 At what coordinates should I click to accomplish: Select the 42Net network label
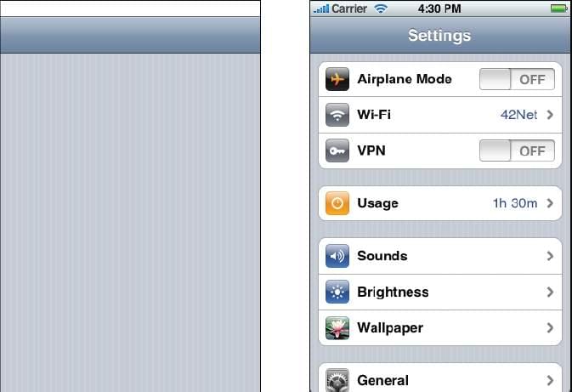518,115
